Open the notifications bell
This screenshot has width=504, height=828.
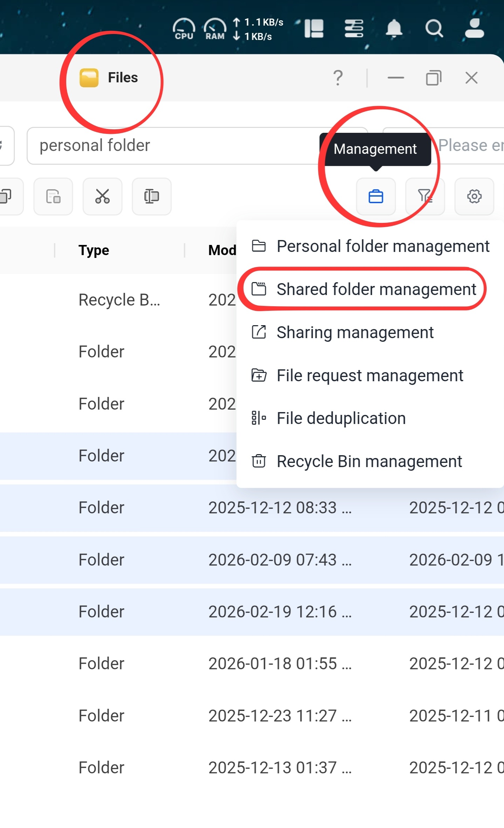[x=394, y=28]
